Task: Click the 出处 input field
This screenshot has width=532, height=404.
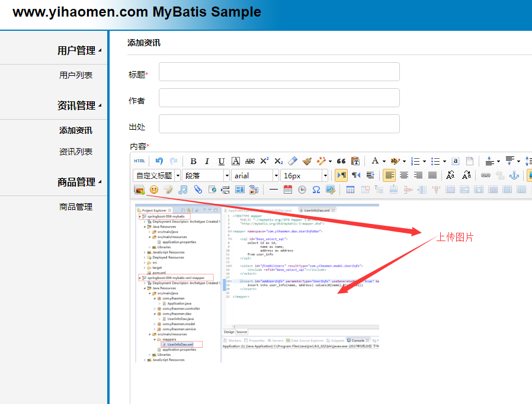Action: pyautogui.click(x=279, y=124)
